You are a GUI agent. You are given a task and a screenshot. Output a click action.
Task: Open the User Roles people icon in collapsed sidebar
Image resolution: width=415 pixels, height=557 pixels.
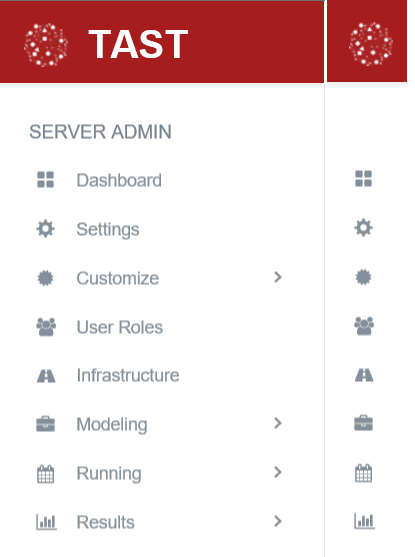pos(364,326)
